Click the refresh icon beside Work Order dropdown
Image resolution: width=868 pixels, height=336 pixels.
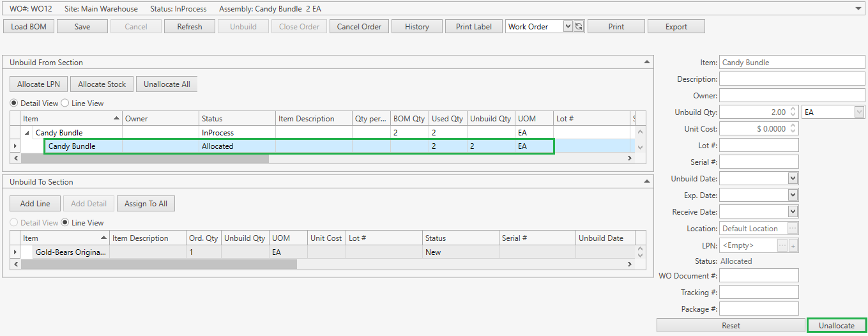pos(579,27)
